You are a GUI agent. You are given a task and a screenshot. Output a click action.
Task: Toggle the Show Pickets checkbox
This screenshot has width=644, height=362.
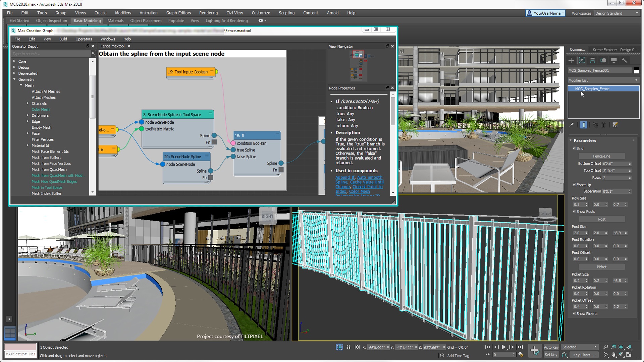(574, 313)
